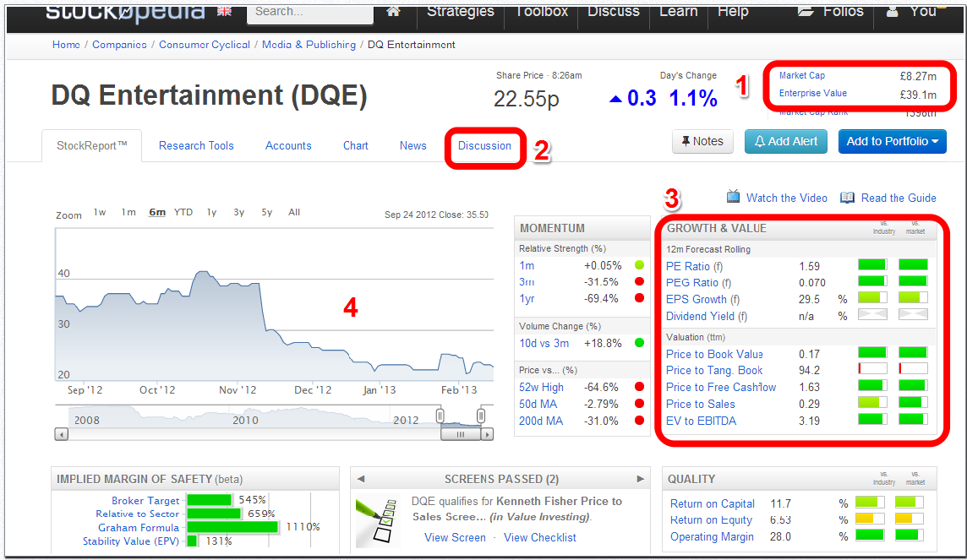967x560 pixels.
Task: Click the View Checklist link
Action: pos(540,537)
